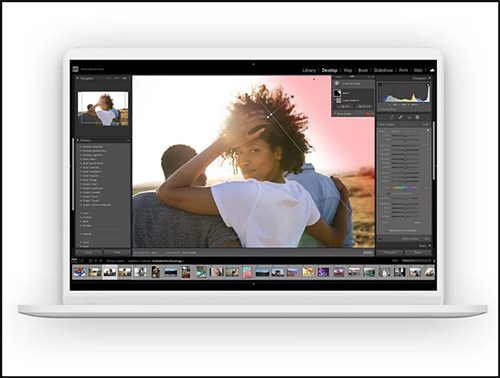This screenshot has height=378, width=500.
Task: Toggle Use Fine Adjustment checkbox
Action: pyautogui.click(x=389, y=194)
